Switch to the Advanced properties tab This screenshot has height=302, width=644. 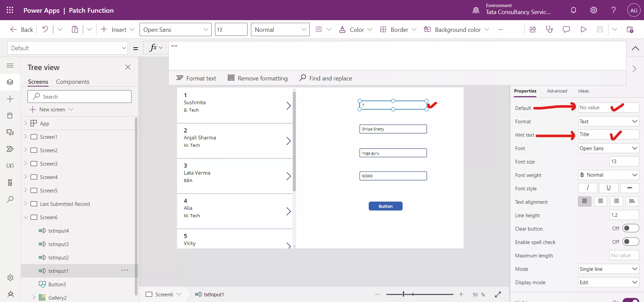(557, 91)
